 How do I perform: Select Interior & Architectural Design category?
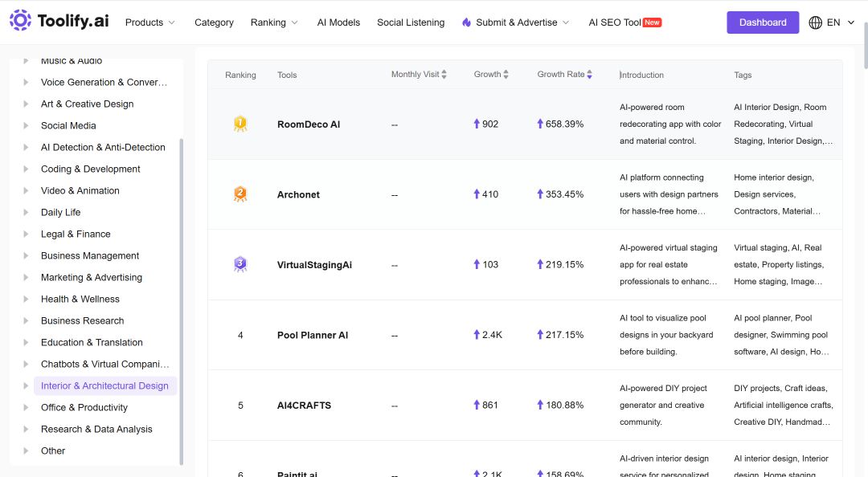(104, 385)
